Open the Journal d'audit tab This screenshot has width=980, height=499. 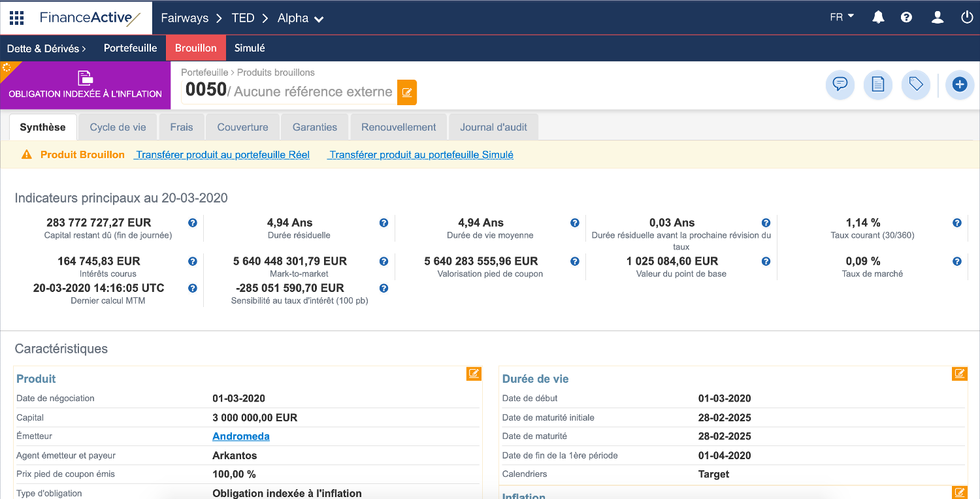[493, 127]
